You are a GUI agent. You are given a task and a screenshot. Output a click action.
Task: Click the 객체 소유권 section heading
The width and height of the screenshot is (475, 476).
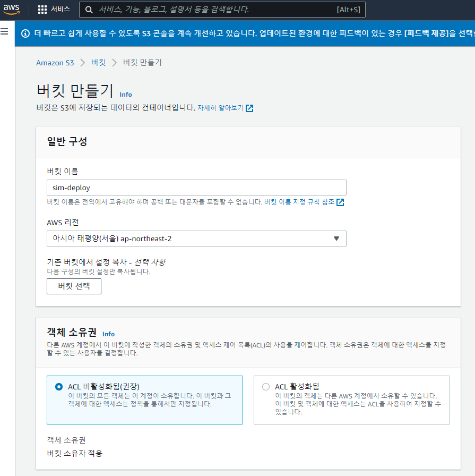point(72,332)
